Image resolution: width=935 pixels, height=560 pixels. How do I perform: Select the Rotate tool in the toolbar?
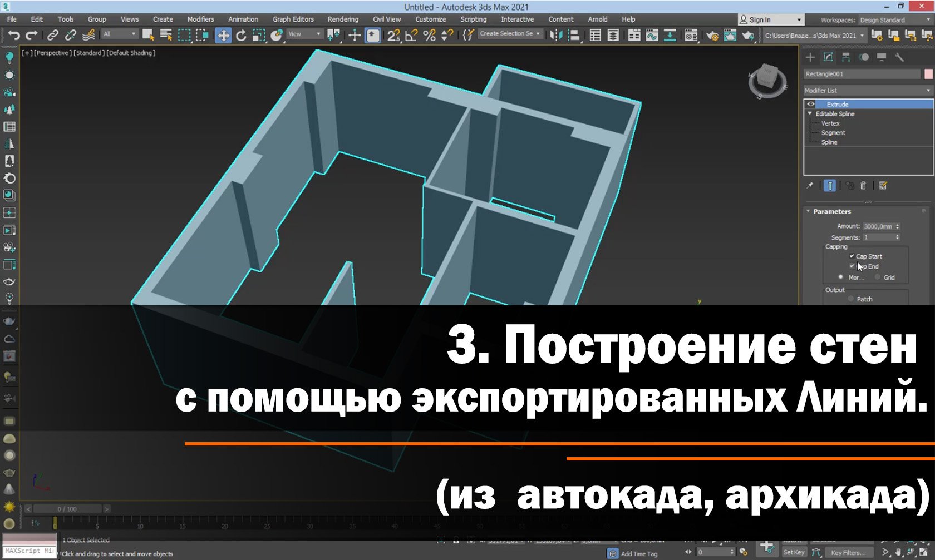241,35
